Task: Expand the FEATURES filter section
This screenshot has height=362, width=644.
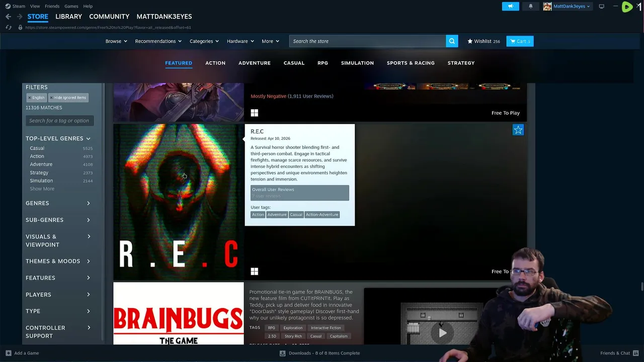Action: point(58,278)
